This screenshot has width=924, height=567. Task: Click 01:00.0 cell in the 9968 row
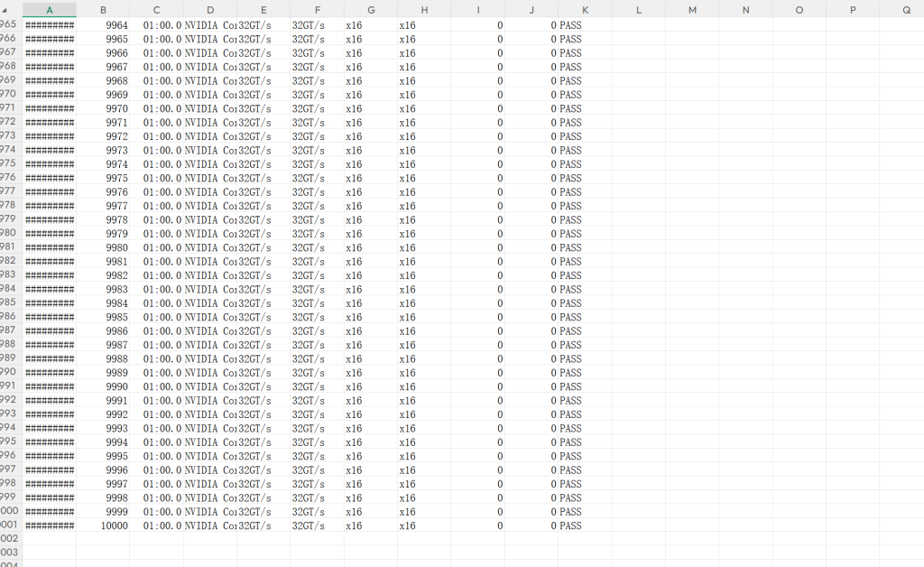(x=162, y=80)
